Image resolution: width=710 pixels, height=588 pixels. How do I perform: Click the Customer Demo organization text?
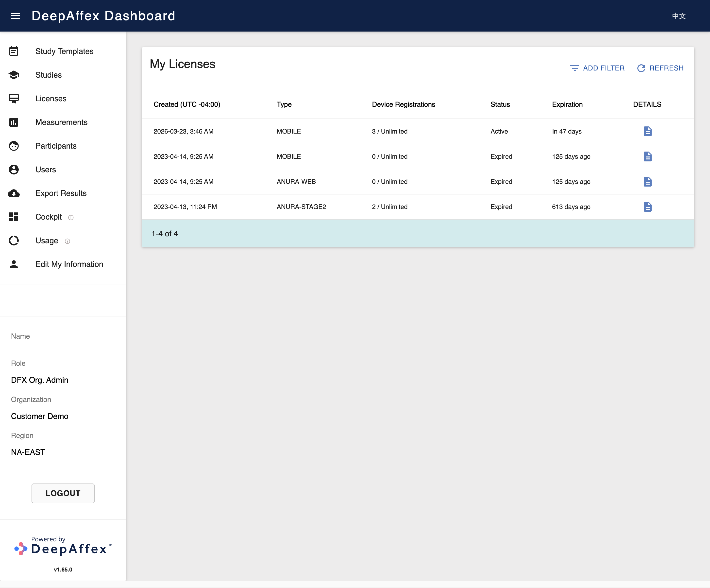[40, 416]
